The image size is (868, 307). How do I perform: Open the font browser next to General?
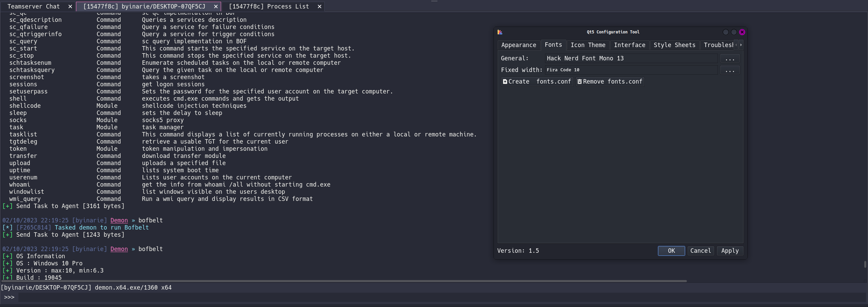(x=730, y=58)
